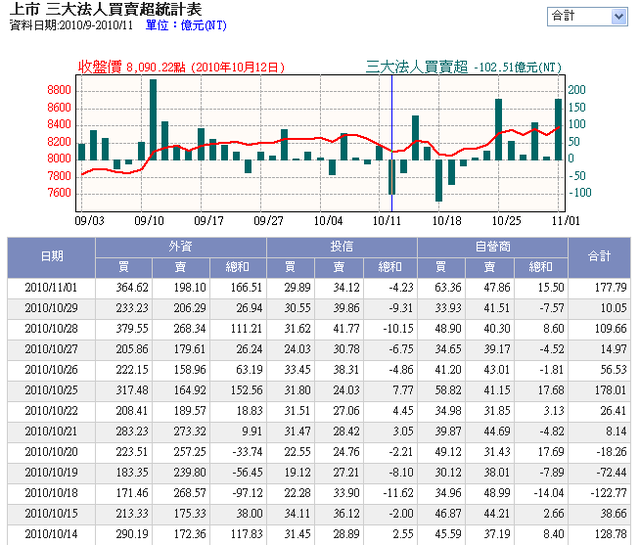
Task: Click total value 109.66
Action: click(x=611, y=329)
